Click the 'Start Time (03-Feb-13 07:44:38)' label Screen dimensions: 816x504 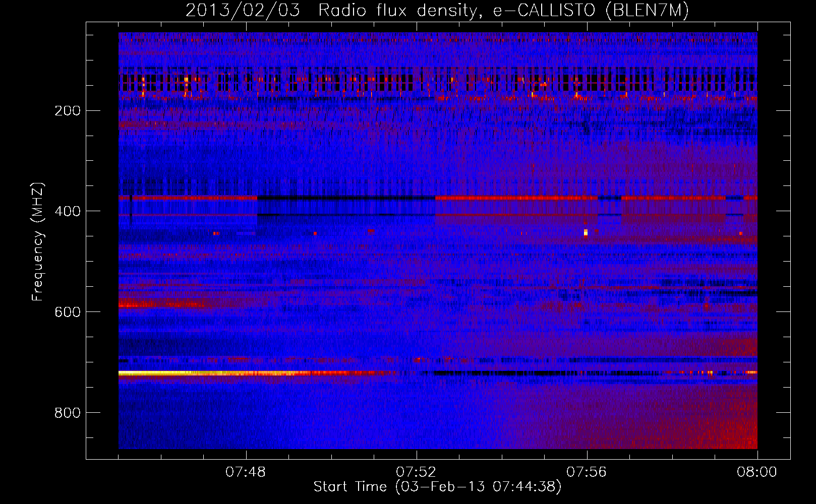pos(437,487)
